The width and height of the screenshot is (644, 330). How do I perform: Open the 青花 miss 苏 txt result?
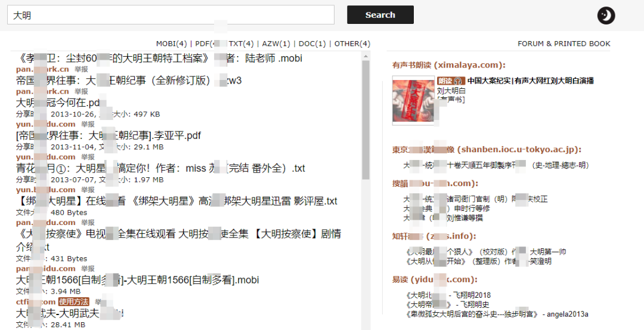(x=160, y=168)
